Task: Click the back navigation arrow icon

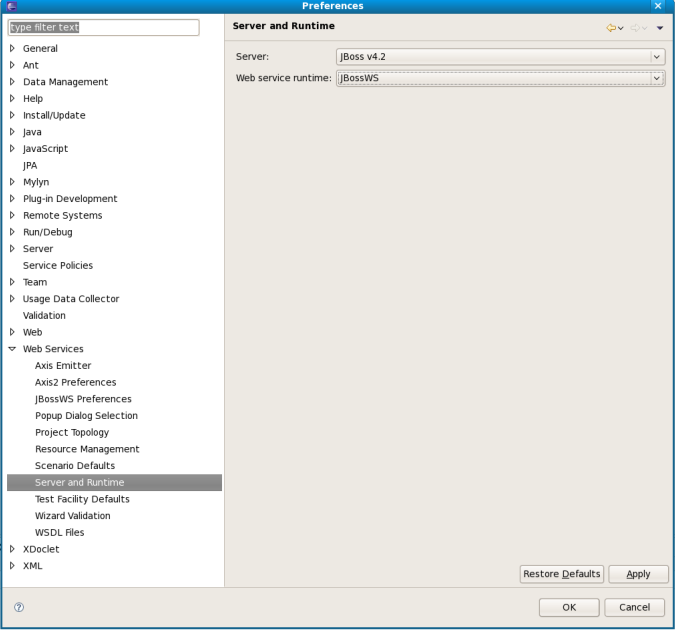Action: click(611, 28)
